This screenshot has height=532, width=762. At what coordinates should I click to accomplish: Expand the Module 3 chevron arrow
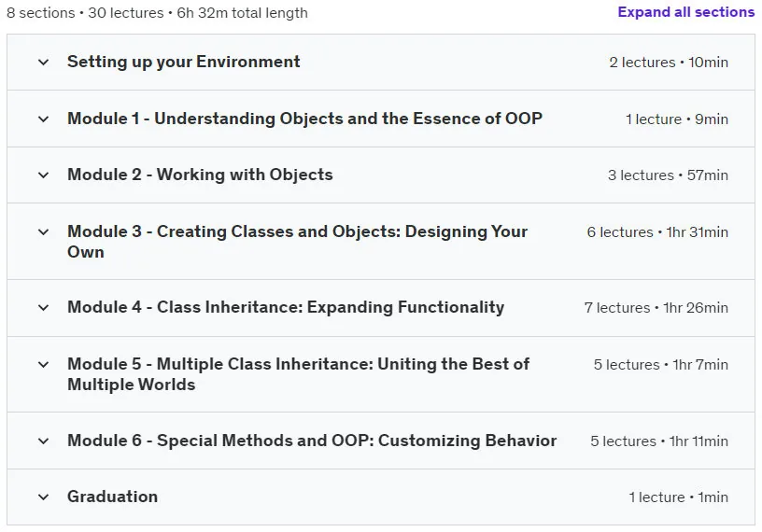click(x=43, y=231)
